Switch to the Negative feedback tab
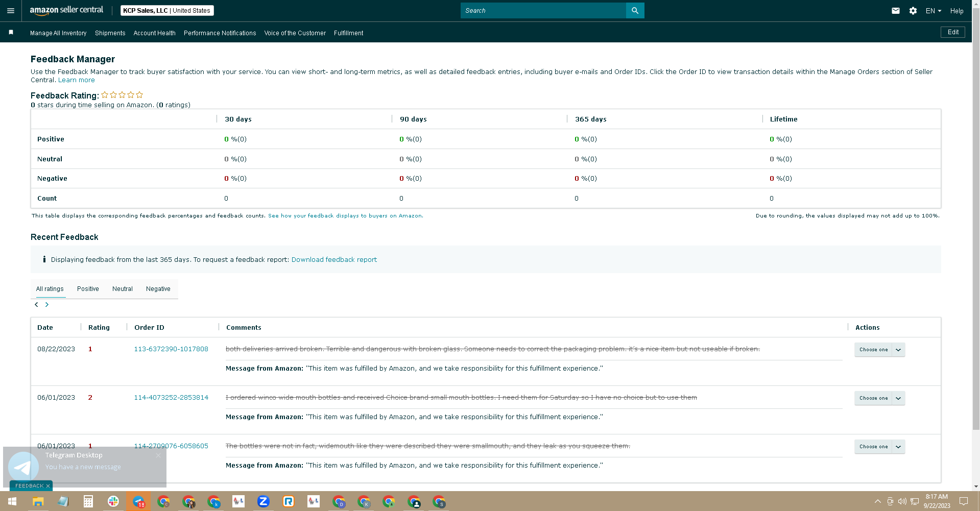980x511 pixels. [x=158, y=289]
